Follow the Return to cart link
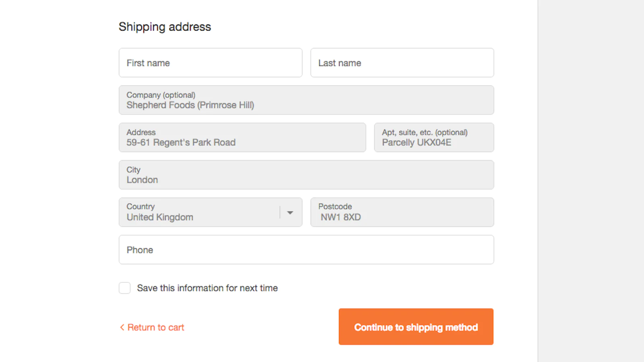Image resolution: width=644 pixels, height=362 pixels. click(156, 327)
